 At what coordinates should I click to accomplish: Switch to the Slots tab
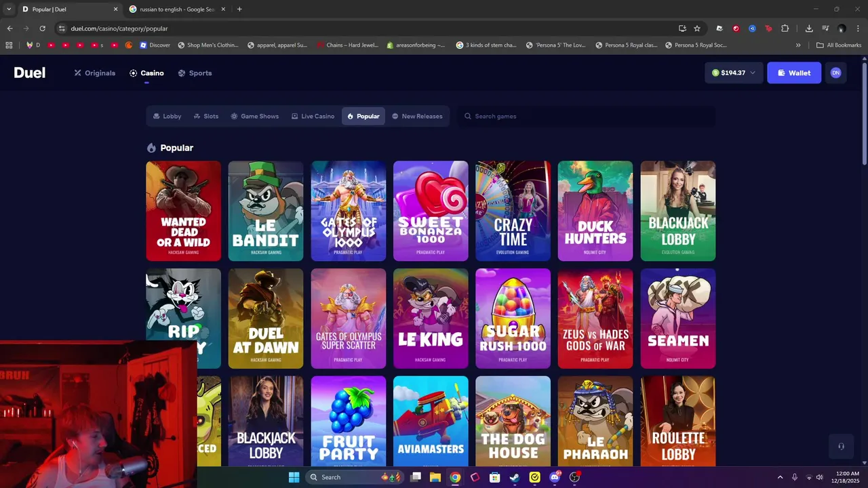(206, 116)
